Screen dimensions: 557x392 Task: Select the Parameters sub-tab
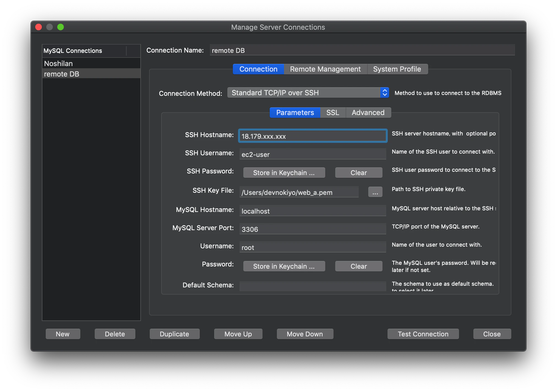tap(295, 113)
